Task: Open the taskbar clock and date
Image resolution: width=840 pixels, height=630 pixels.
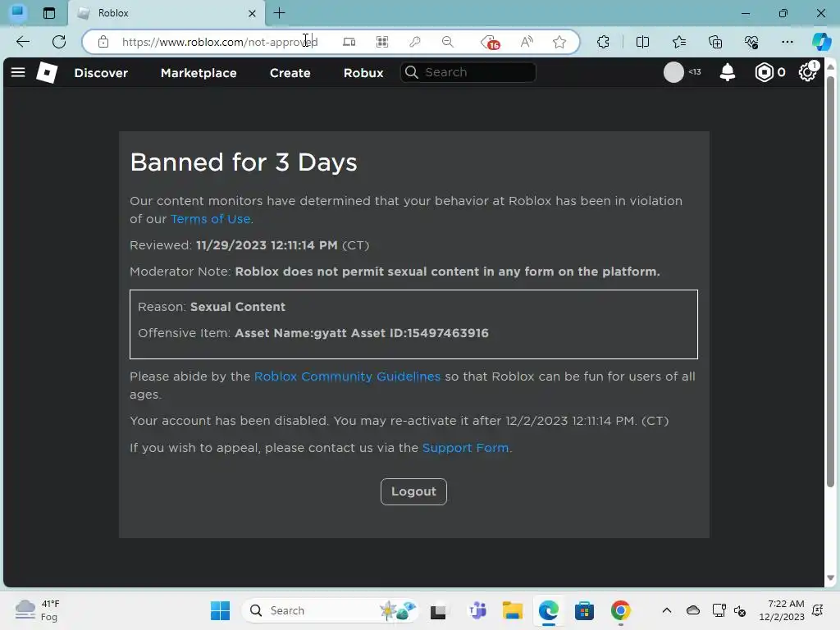Action: pos(782,610)
